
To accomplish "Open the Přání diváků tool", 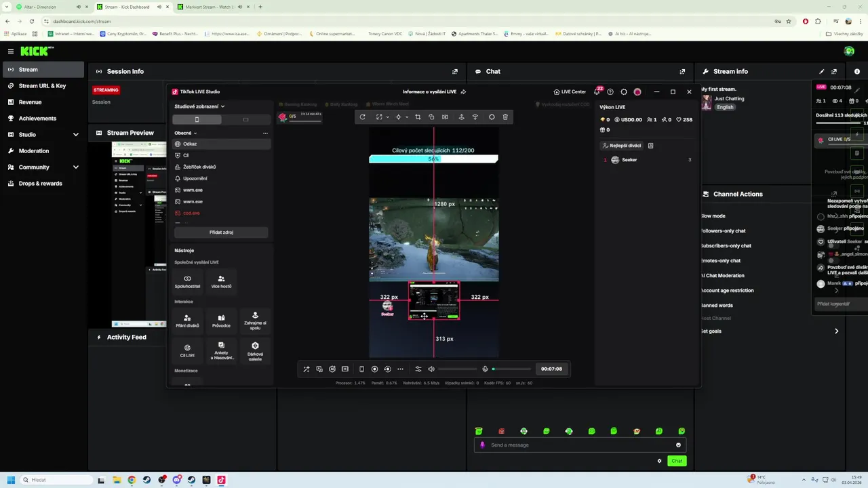I will pyautogui.click(x=187, y=321).
